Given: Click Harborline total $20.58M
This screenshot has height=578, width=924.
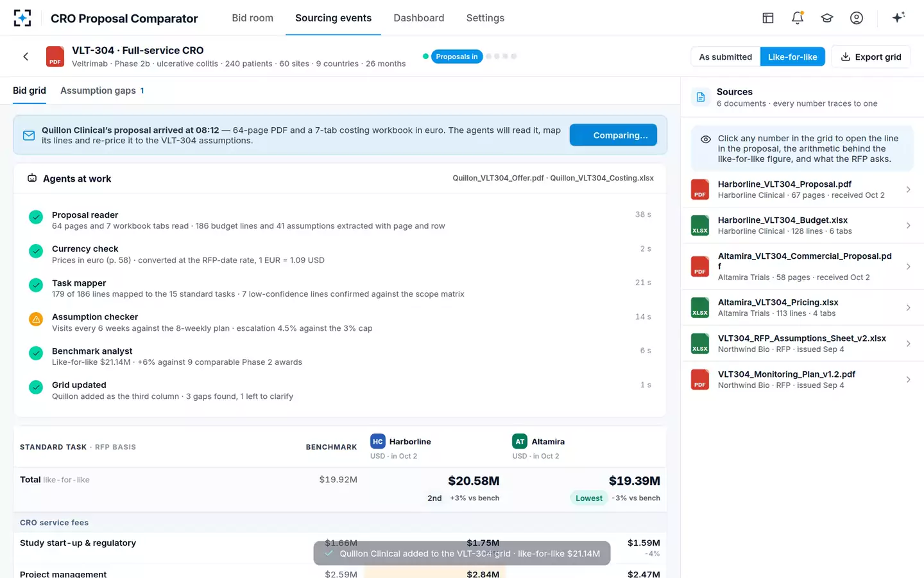Looking at the screenshot, I should click(474, 481).
